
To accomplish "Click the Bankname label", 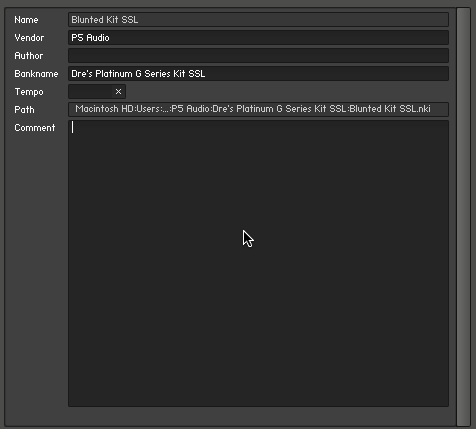I will point(36,74).
